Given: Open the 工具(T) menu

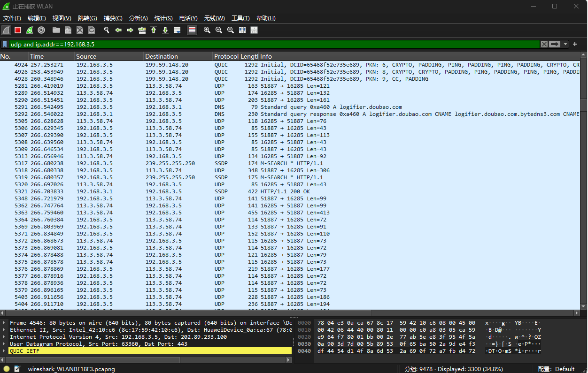Looking at the screenshot, I should [240, 18].
